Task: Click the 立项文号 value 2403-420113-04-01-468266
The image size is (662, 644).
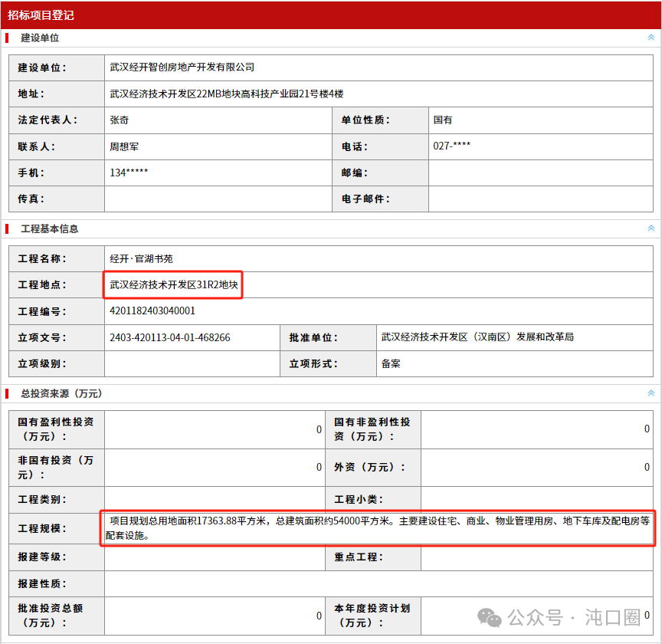Action: point(170,337)
